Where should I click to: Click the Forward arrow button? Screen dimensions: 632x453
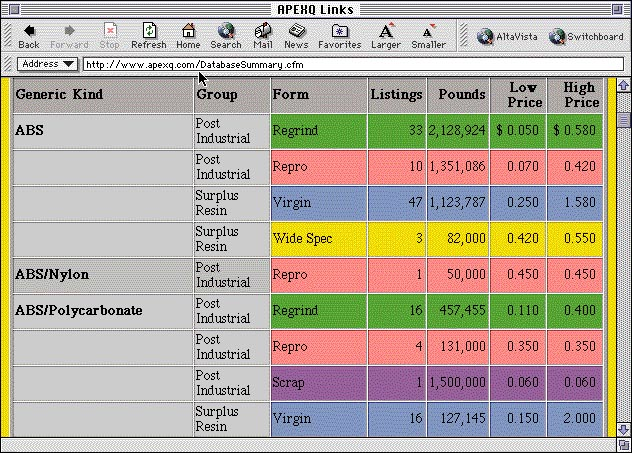pyautogui.click(x=69, y=36)
